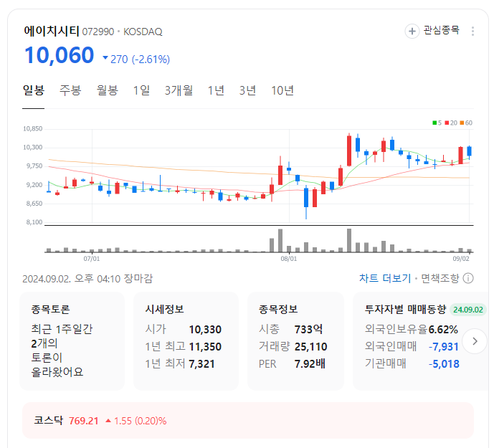This screenshot has height=448, width=494.
Task: Open the 시세정보 price info card
Action: point(186,341)
